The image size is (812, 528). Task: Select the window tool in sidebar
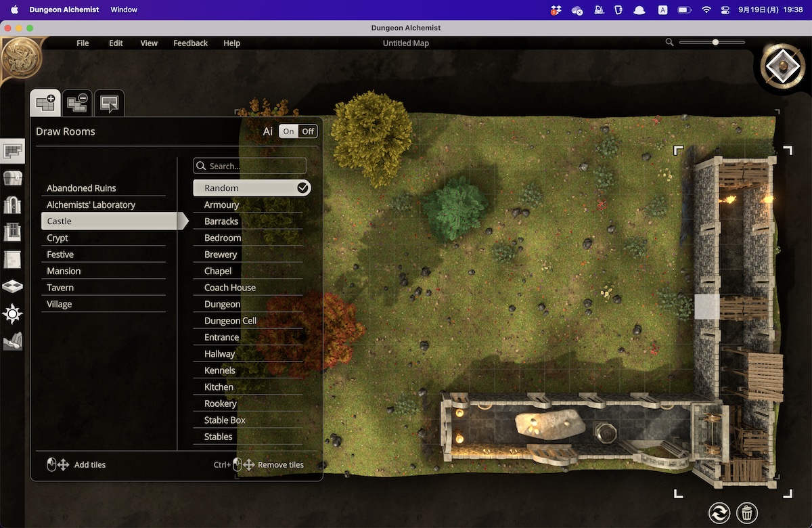(13, 232)
